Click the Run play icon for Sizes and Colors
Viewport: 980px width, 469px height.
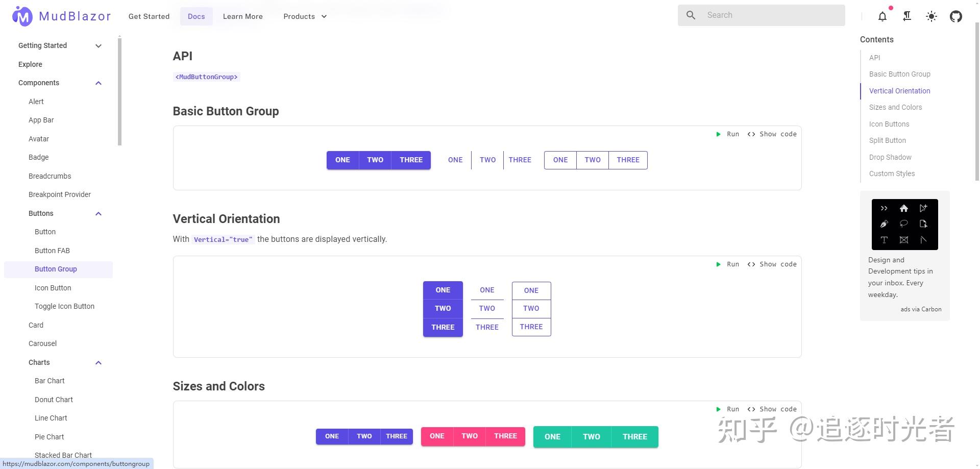(x=719, y=409)
